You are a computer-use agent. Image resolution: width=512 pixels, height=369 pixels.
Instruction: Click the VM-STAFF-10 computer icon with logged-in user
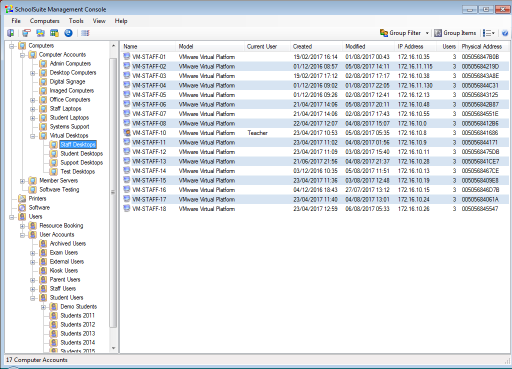pyautogui.click(x=127, y=133)
